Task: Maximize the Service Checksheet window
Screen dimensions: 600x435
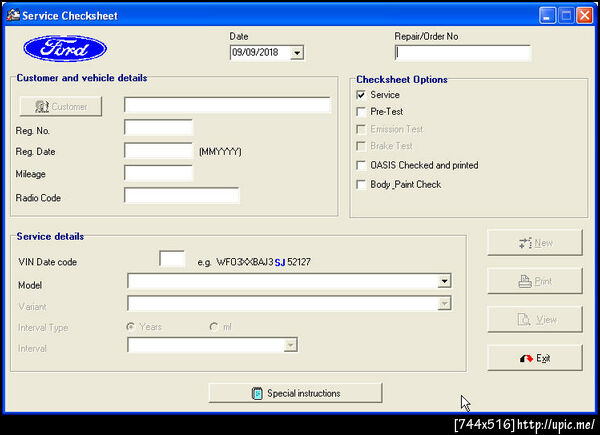Action: pos(566,16)
